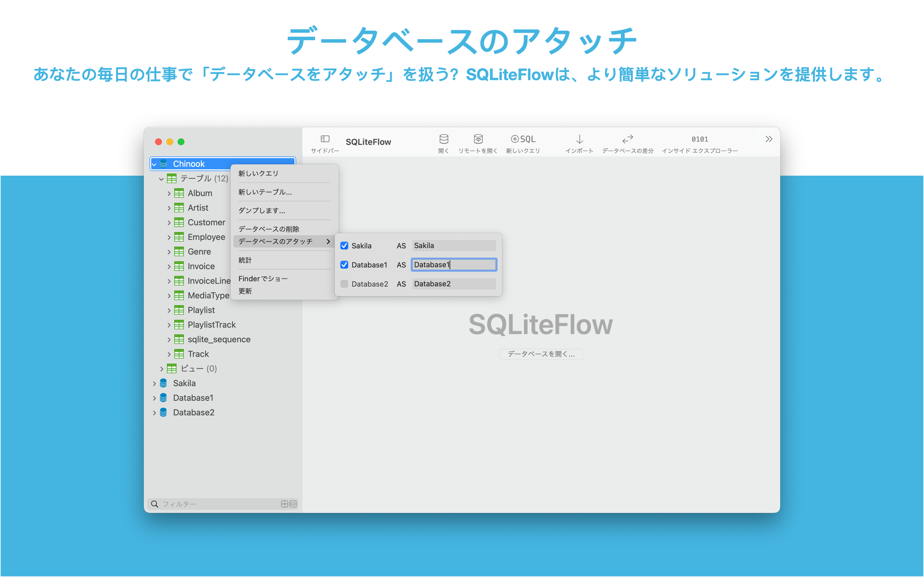Select 新しいテーブル... from context menu
924x577 pixels.
pyautogui.click(x=265, y=192)
